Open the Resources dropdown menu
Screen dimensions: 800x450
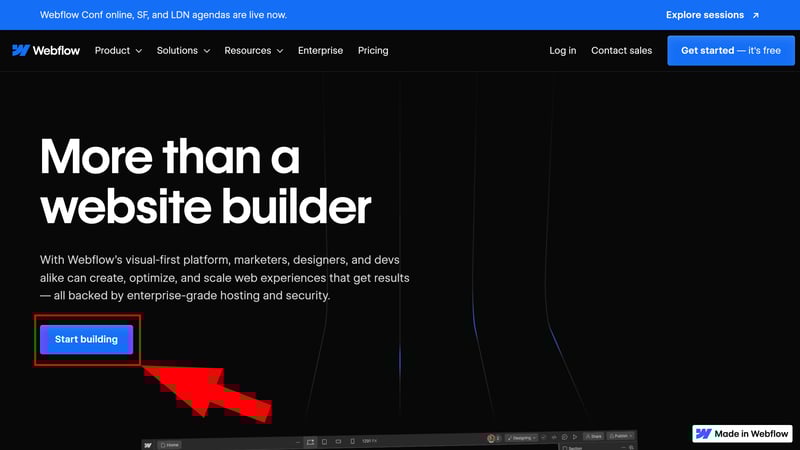[x=254, y=51]
